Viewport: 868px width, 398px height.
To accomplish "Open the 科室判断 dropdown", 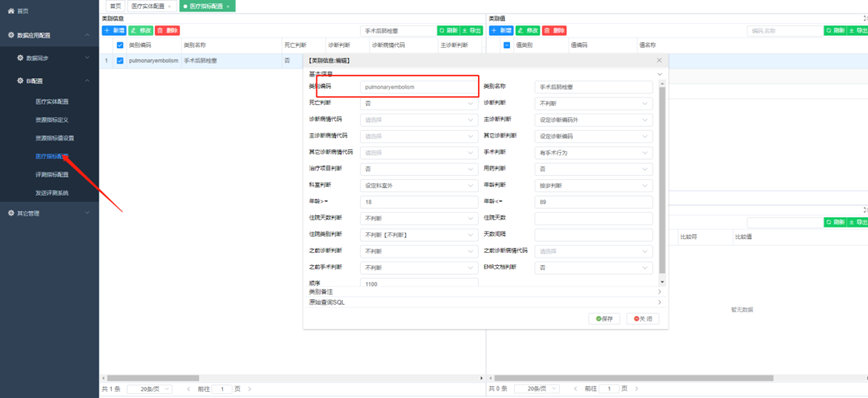I will point(419,185).
